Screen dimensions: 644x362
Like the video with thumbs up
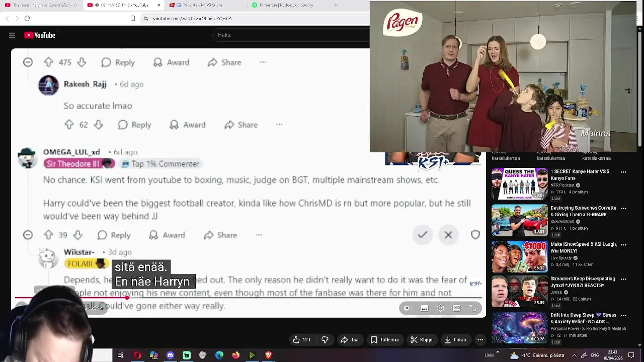(x=302, y=340)
